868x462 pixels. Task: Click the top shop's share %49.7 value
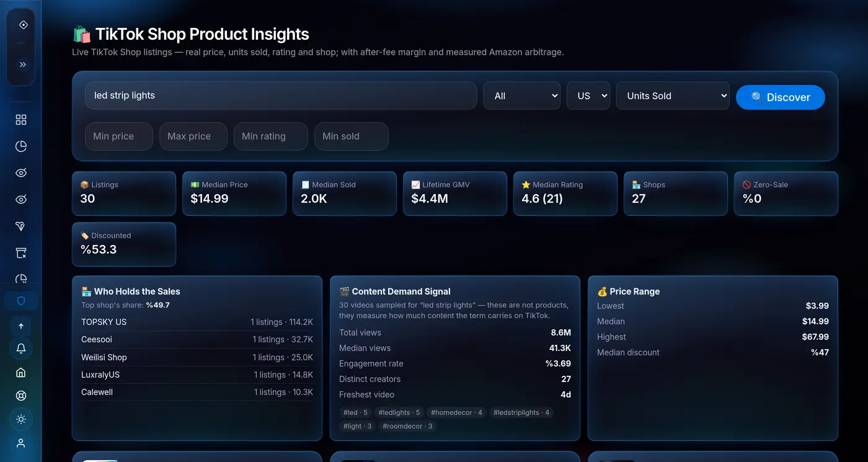[157, 305]
